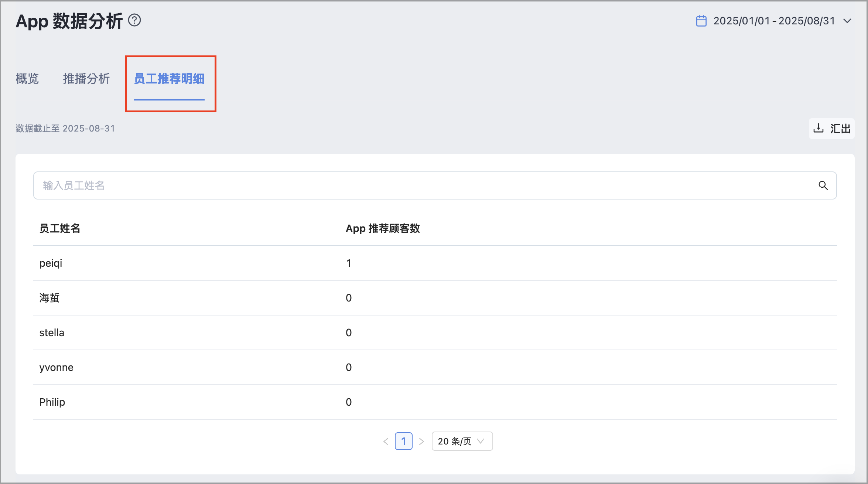
Task: Open the calendar icon date picker
Action: coord(701,21)
